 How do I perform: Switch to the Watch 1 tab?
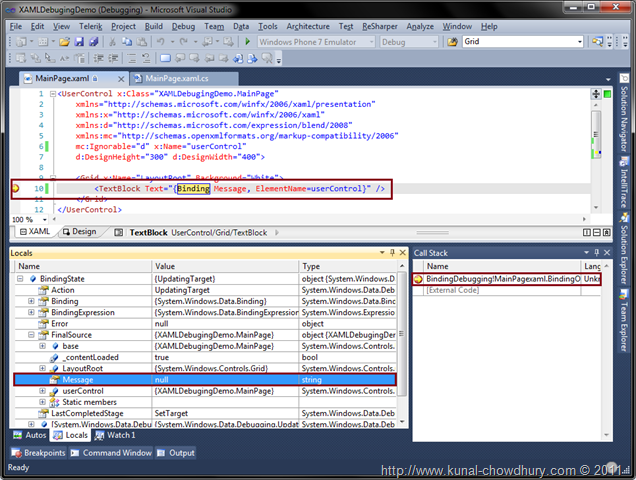point(116,435)
